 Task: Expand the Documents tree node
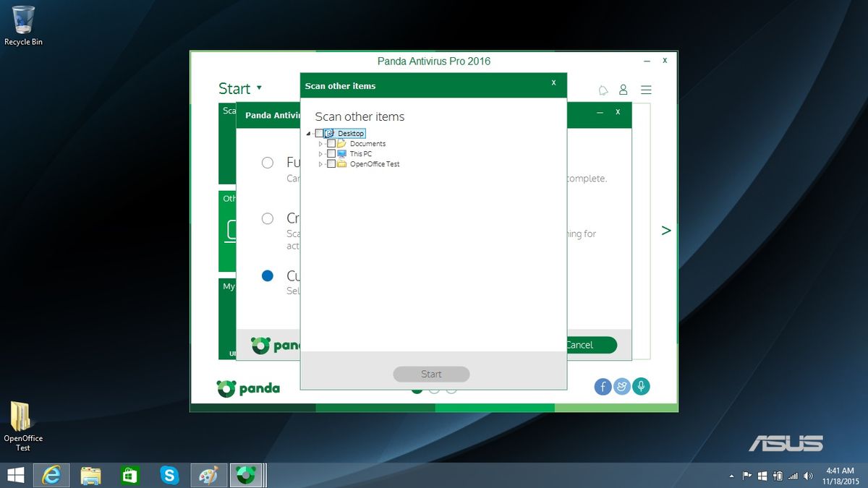pyautogui.click(x=321, y=144)
